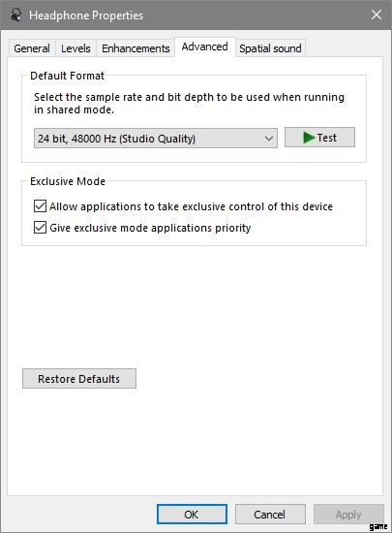392x533 pixels.
Task: Open the Levels tab
Action: point(75,48)
